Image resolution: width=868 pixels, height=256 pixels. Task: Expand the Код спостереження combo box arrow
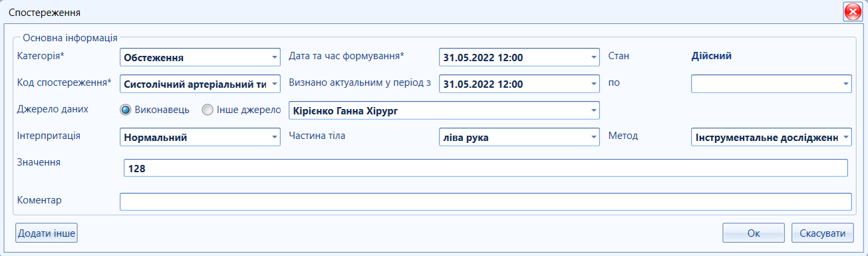(x=275, y=84)
